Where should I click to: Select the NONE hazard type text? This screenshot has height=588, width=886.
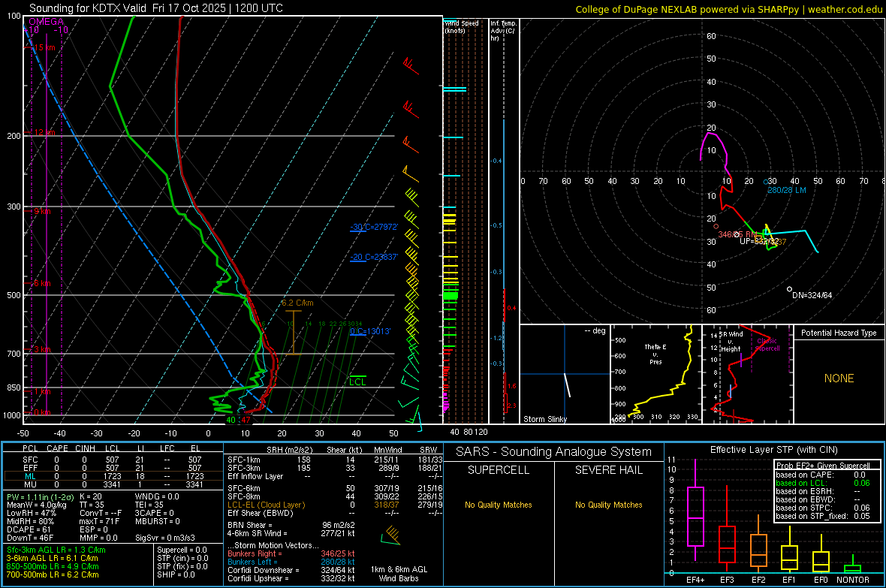tap(839, 378)
